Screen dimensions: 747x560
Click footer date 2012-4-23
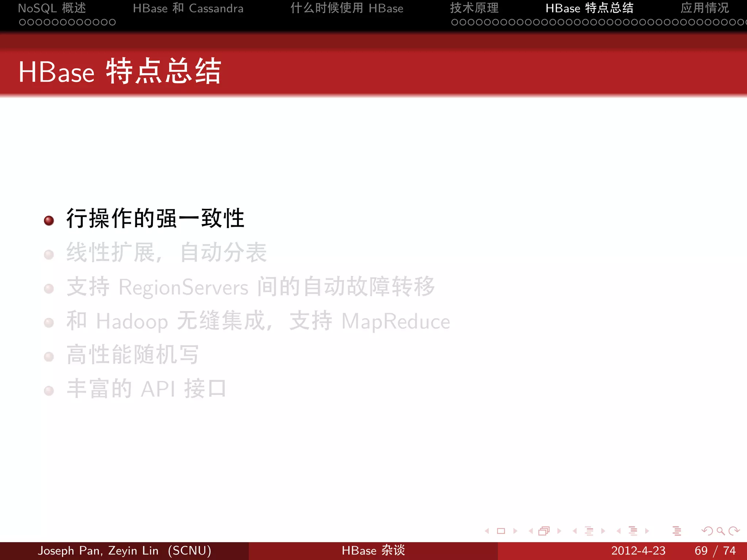(x=638, y=551)
